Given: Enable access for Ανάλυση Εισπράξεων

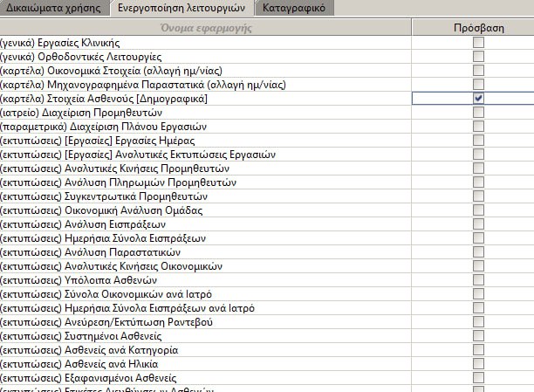Looking at the screenshot, I should point(478,224).
